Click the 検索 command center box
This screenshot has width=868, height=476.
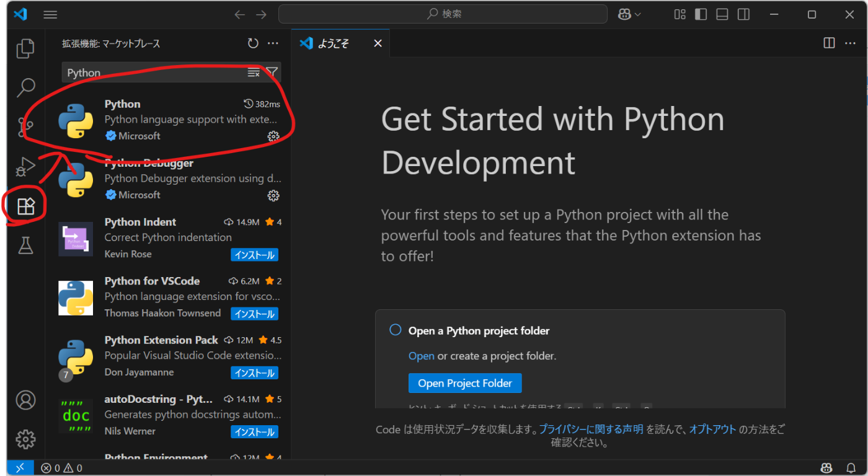tap(443, 14)
